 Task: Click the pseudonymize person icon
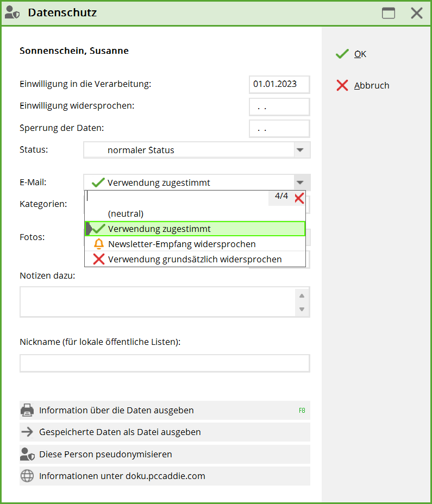(x=27, y=454)
